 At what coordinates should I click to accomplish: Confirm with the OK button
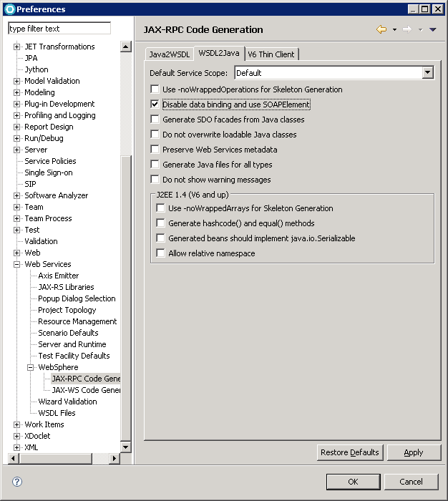tap(353, 482)
